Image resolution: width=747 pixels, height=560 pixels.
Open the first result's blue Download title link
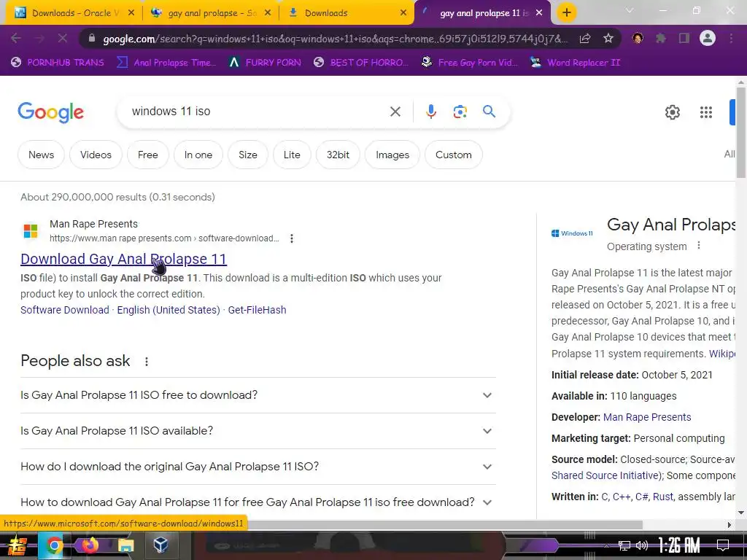click(123, 259)
